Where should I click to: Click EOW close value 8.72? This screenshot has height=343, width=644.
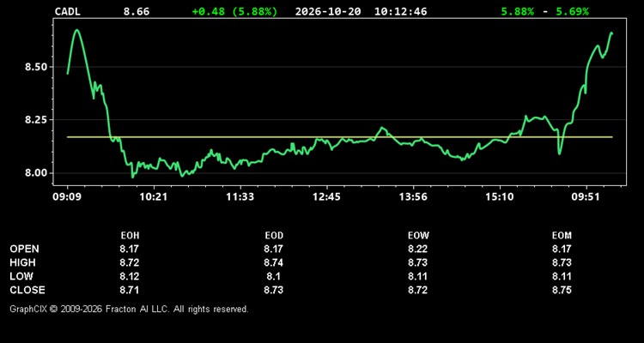point(417,290)
